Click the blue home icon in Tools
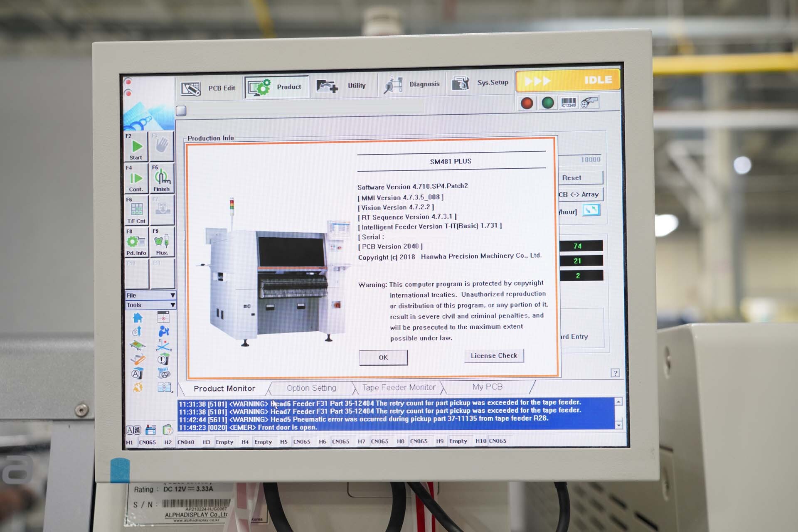The width and height of the screenshot is (798, 532). tap(138, 318)
